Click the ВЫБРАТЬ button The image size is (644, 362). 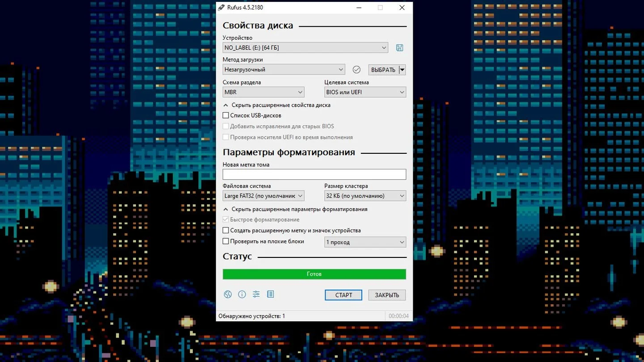(x=383, y=70)
